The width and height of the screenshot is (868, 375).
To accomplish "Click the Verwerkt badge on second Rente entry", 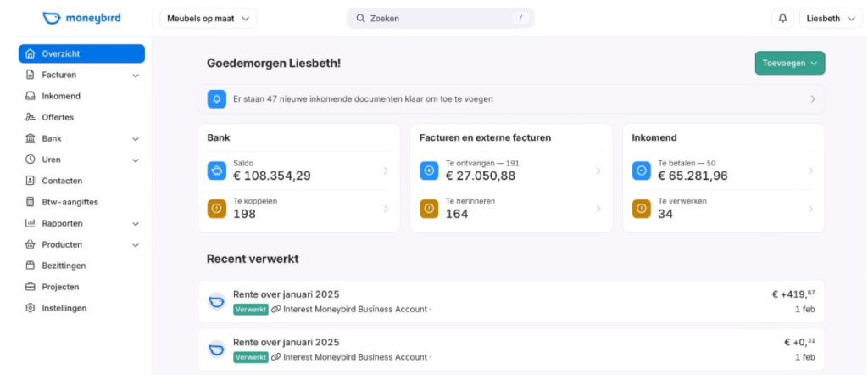I will [251, 357].
